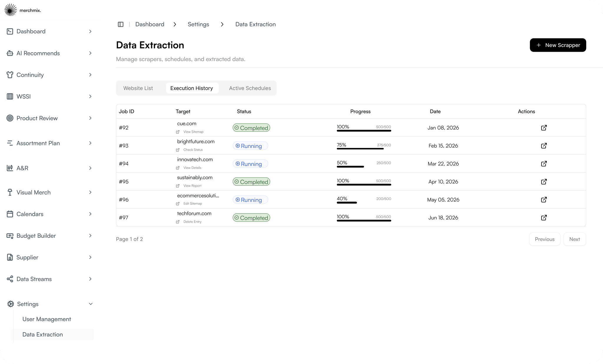Click the AI Recommends robot icon
Viewport: 603px width, 364px height.
tap(10, 53)
